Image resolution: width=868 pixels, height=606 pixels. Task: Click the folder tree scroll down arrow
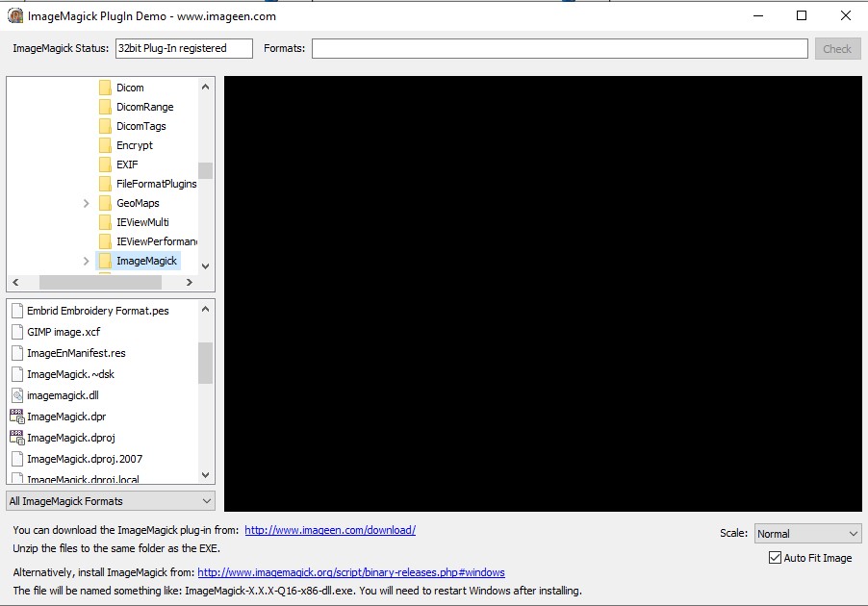pos(205,266)
